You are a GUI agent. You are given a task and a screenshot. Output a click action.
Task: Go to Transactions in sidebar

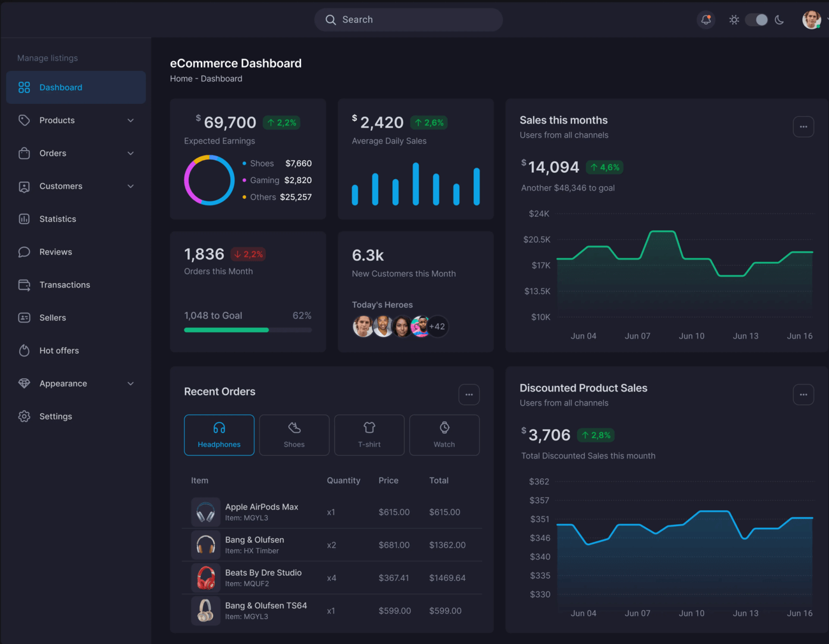tap(64, 285)
